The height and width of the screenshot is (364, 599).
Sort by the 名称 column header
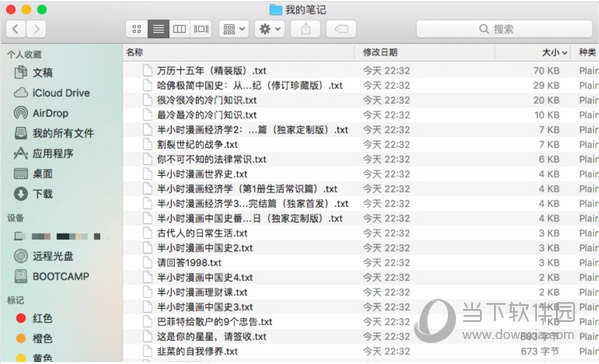click(135, 52)
